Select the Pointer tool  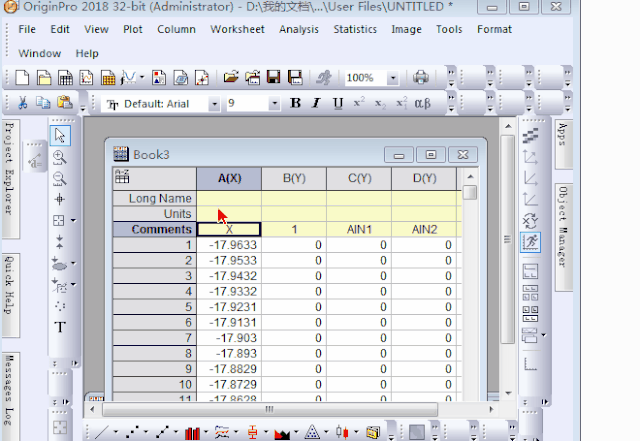coord(60,136)
